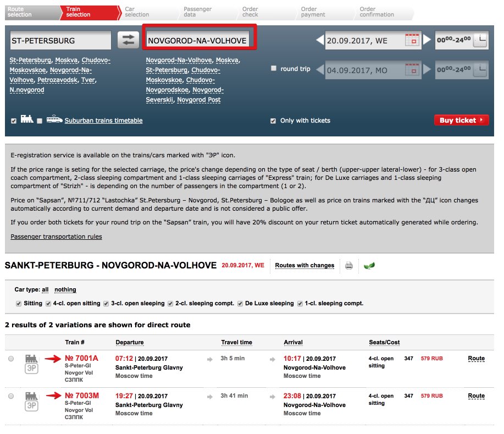Swap departure and destination stations icon
The height and width of the screenshot is (434, 504).
pyautogui.click(x=128, y=40)
